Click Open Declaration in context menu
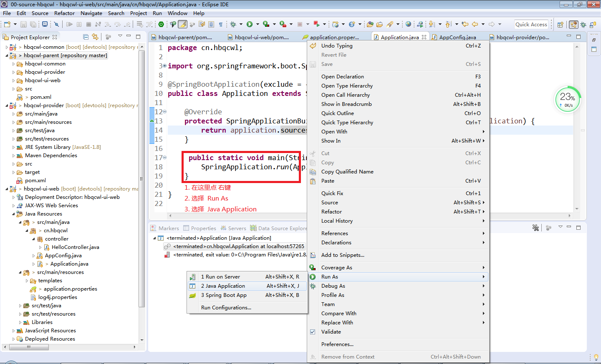601x364 pixels. pyautogui.click(x=398, y=77)
